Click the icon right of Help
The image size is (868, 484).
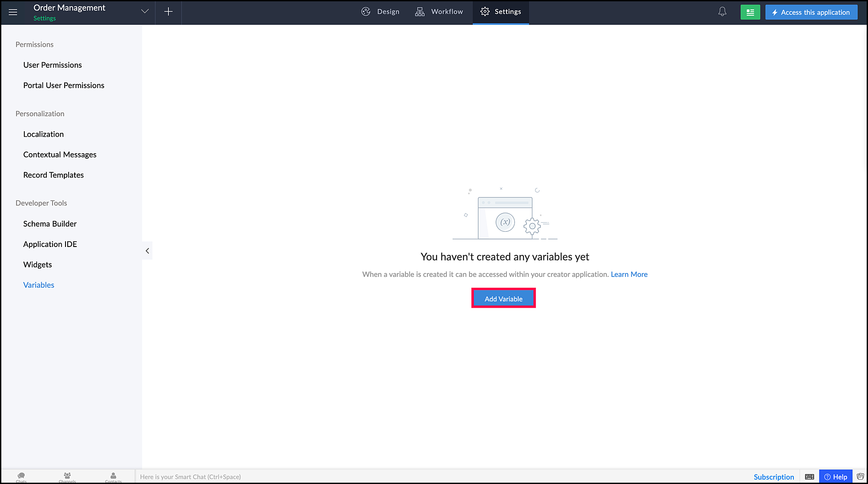pos(860,477)
